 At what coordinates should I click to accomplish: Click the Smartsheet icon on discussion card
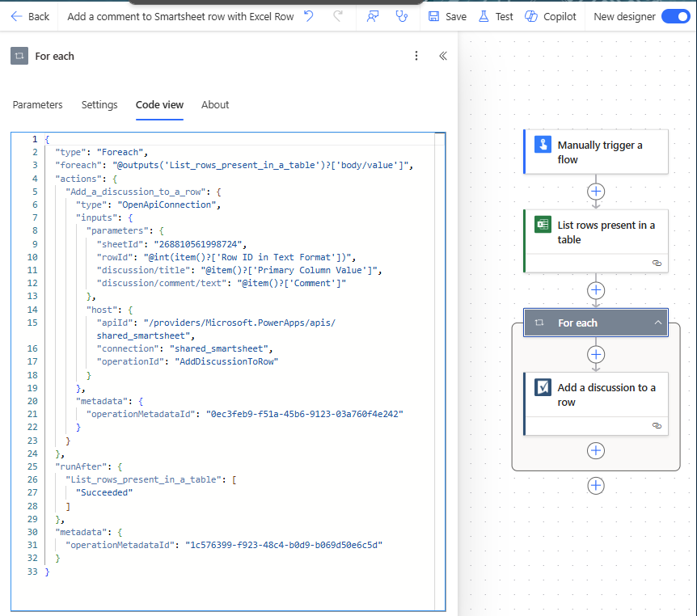[543, 387]
